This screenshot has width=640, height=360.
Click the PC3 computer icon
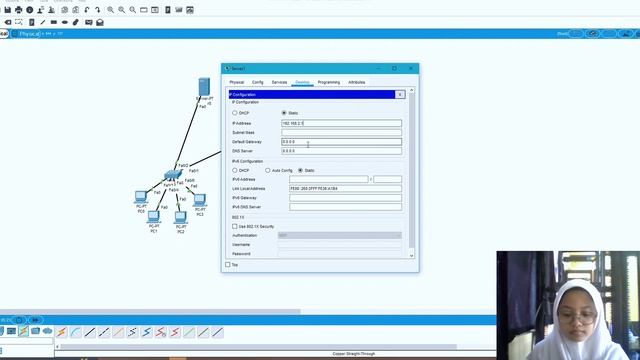tap(200, 200)
